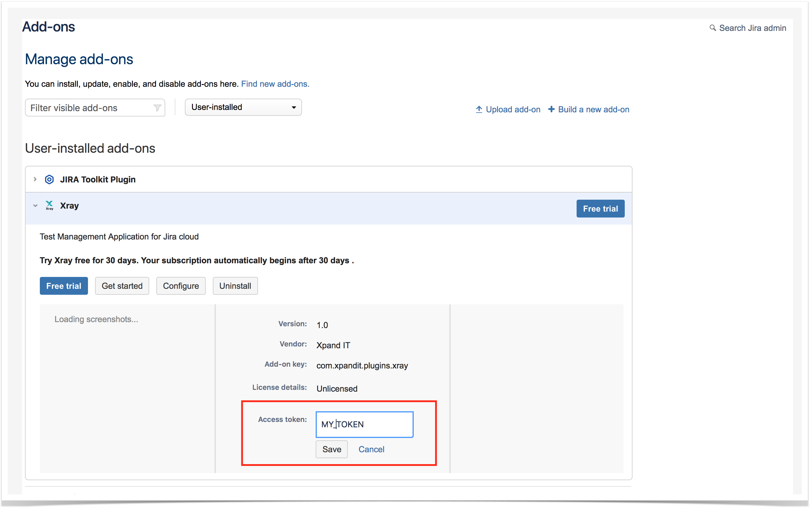
Task: Uninstall the Xray add-on
Action: point(235,286)
